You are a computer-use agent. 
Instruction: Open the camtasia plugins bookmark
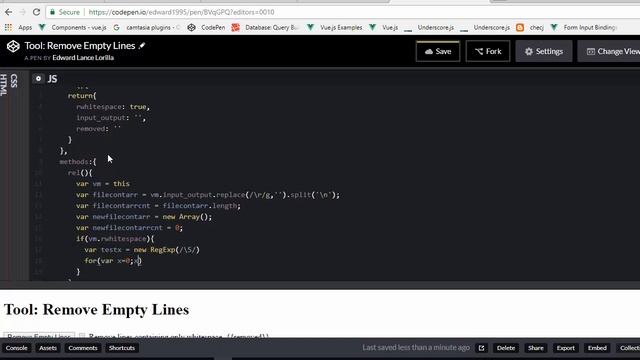point(147,27)
